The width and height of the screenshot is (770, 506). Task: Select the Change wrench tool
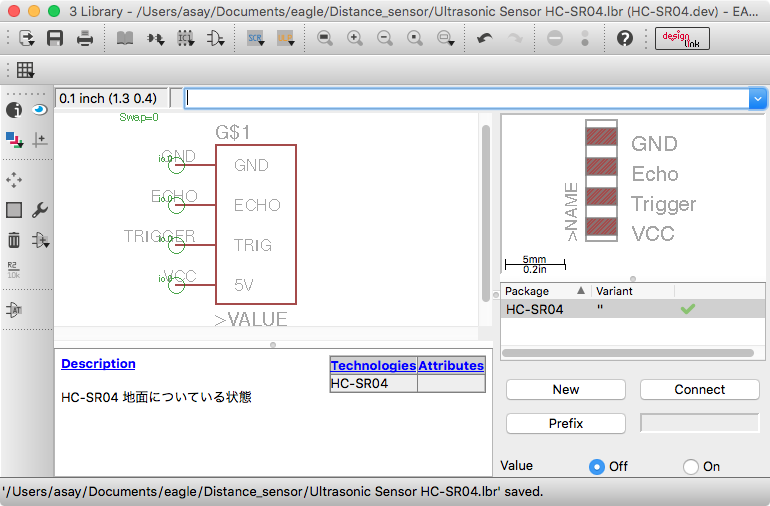[x=39, y=210]
